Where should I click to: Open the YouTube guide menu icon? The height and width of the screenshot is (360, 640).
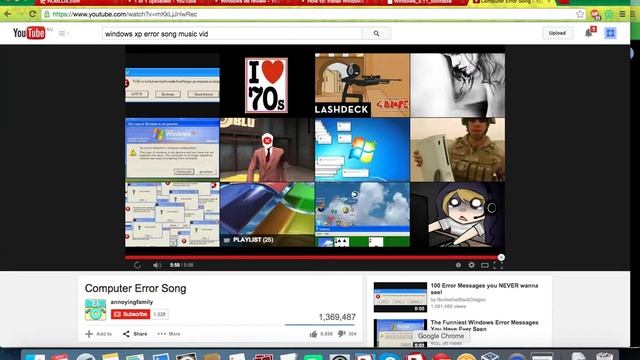[x=63, y=33]
